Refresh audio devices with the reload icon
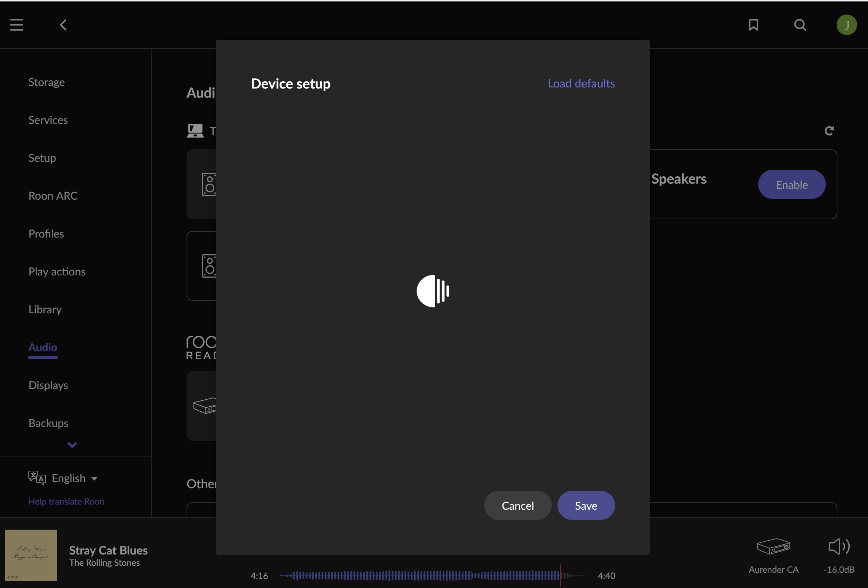The width and height of the screenshot is (868, 588). coord(829,131)
